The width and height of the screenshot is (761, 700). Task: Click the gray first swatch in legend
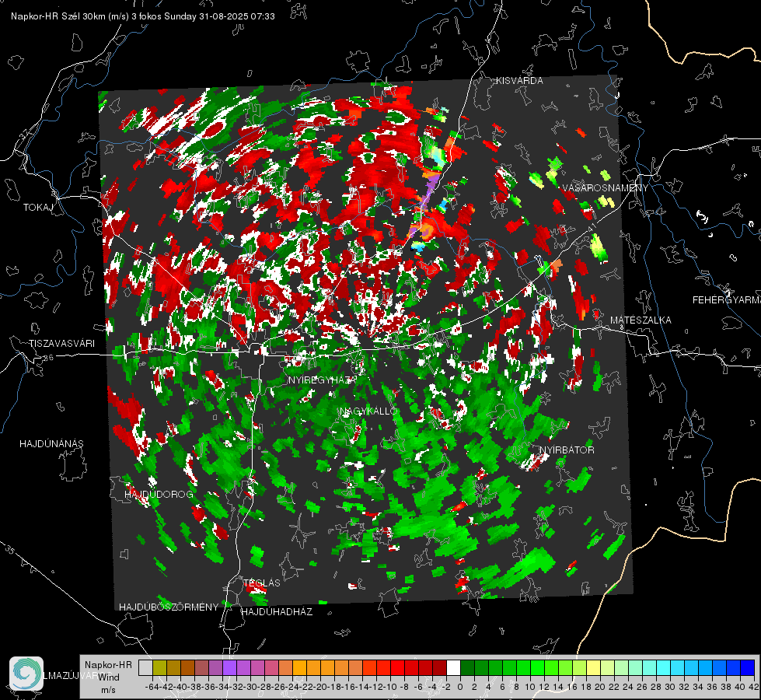[x=145, y=667]
